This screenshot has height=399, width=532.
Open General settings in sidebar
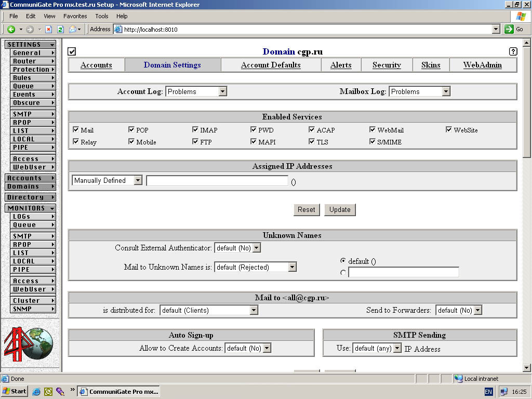[33, 52]
